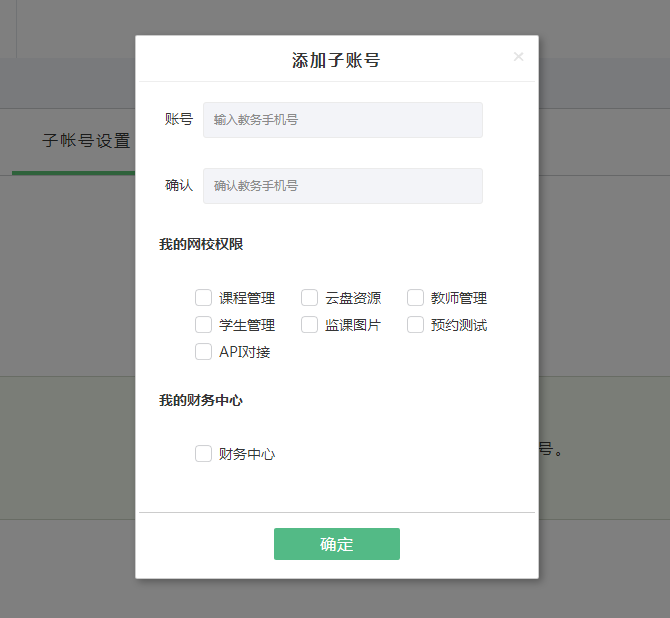Switch to the 子帐号设置 tab

point(86,141)
